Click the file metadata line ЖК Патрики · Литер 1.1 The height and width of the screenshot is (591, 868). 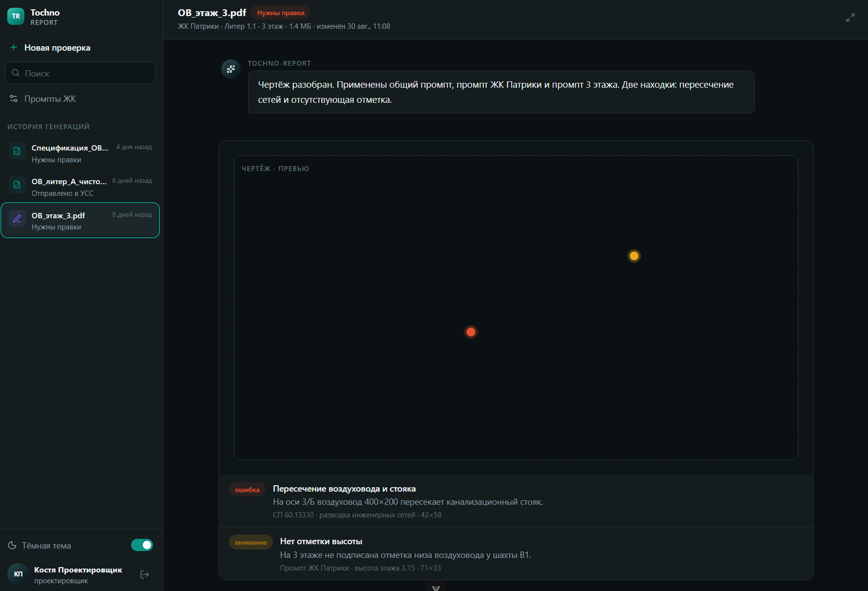[284, 26]
